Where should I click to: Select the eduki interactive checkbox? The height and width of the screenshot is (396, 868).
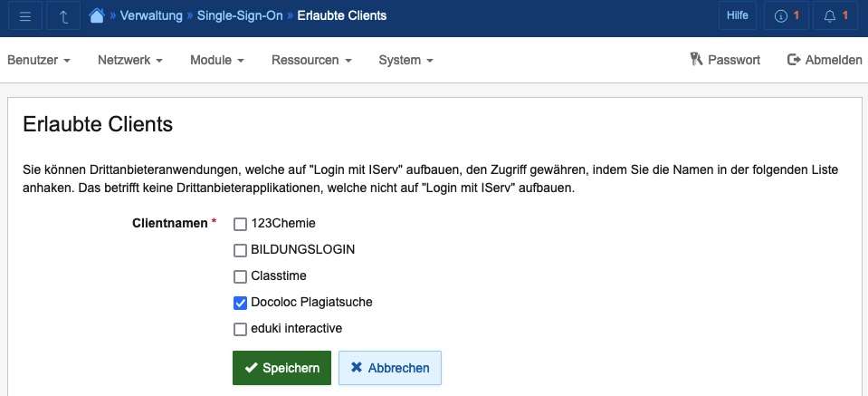pyautogui.click(x=241, y=329)
